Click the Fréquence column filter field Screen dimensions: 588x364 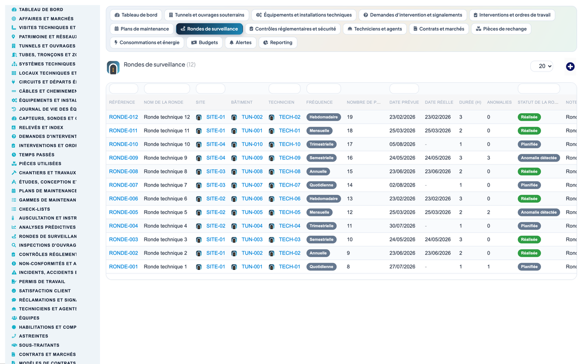tap(323, 89)
